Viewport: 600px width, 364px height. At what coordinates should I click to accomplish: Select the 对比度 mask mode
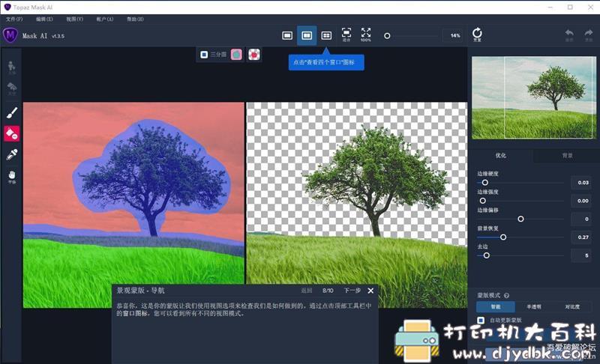pyautogui.click(x=572, y=307)
